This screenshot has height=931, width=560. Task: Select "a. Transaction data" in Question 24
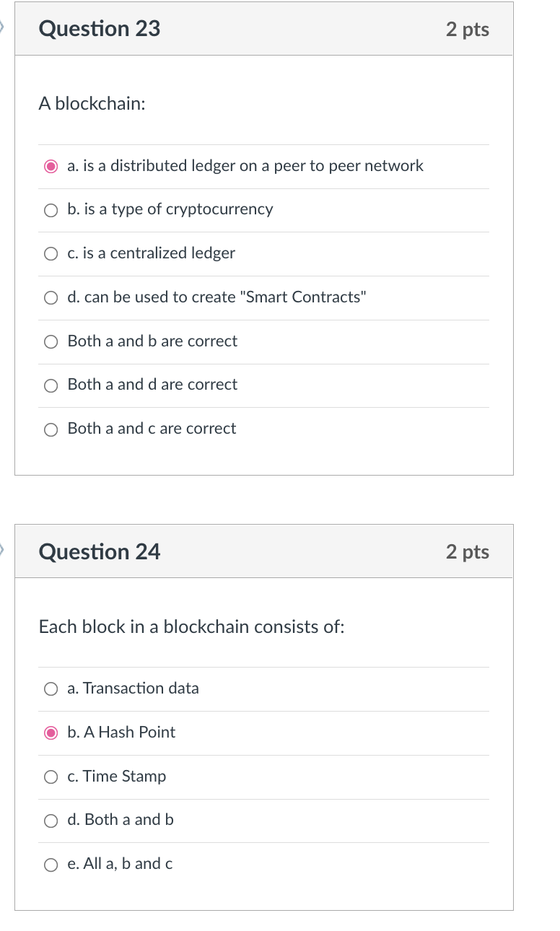pos(51,689)
